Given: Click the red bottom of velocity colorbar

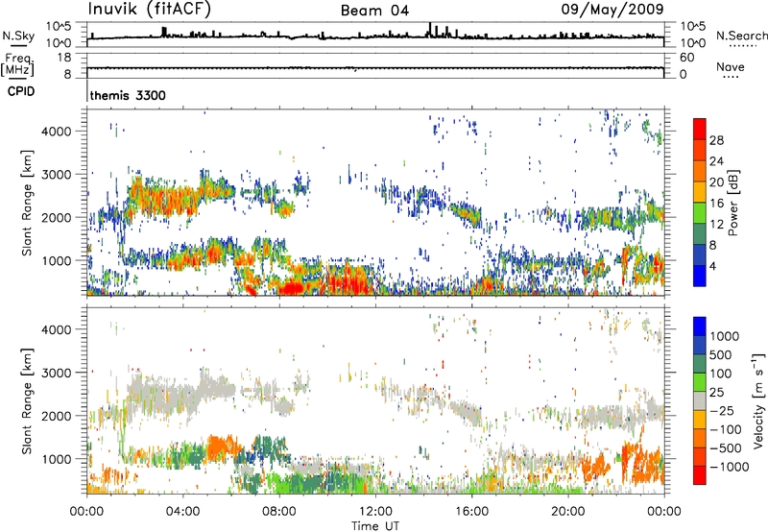Looking at the screenshot, I should tap(700, 475).
